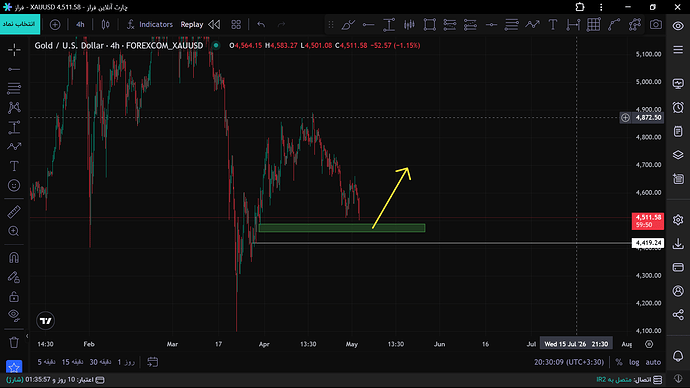Click the TradingView logo on chart

click(46, 321)
